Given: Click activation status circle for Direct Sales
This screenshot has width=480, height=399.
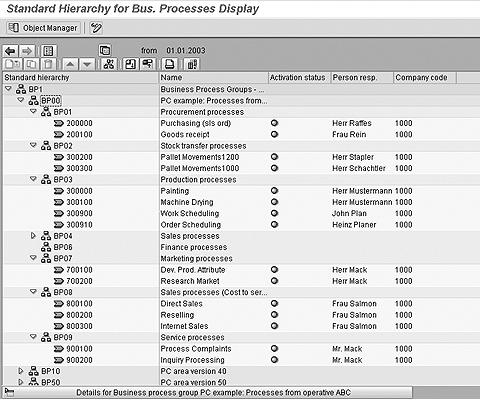Looking at the screenshot, I should tap(274, 303).
